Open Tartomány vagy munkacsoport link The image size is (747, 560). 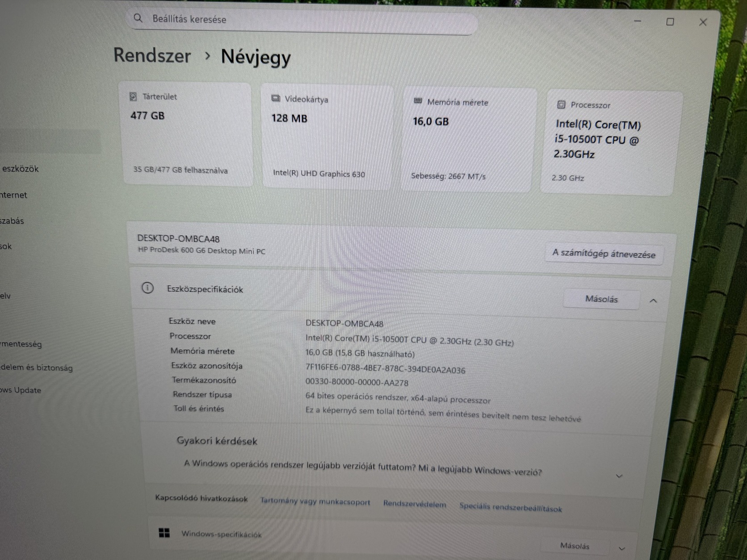tap(315, 501)
